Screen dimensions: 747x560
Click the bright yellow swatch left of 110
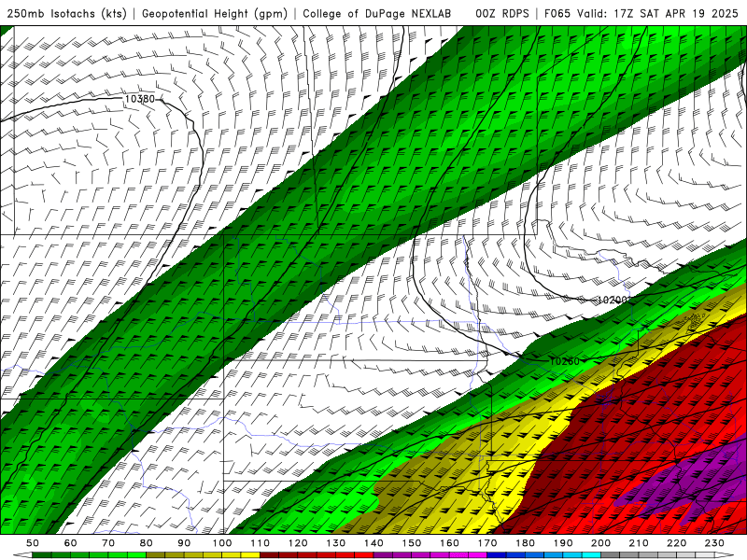coord(250,555)
